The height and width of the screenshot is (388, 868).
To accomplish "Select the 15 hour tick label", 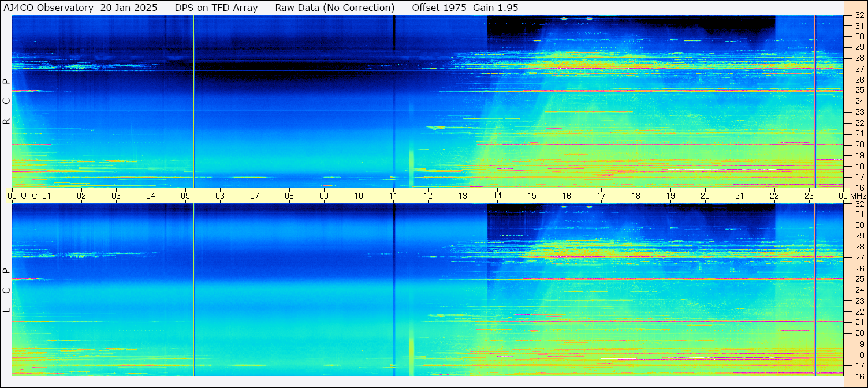I will [x=532, y=196].
